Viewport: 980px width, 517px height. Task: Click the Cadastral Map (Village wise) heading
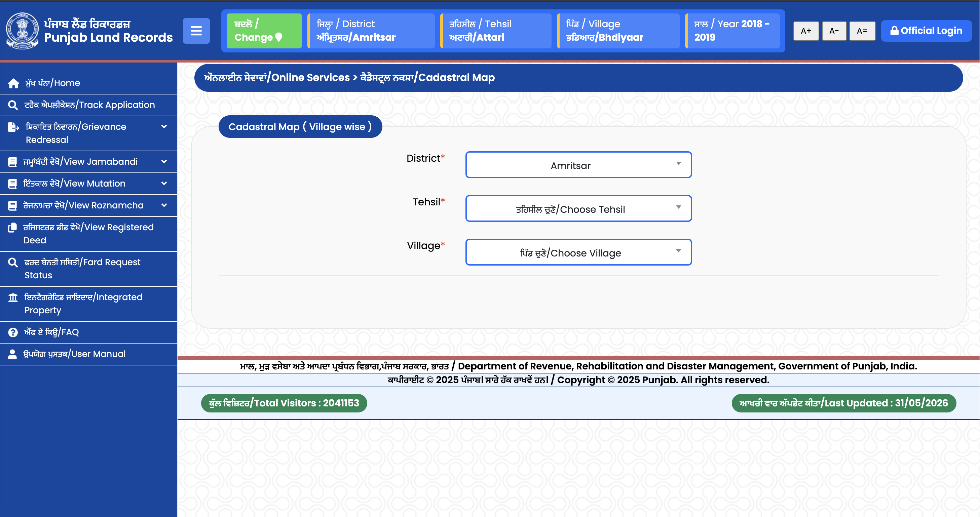tap(300, 127)
